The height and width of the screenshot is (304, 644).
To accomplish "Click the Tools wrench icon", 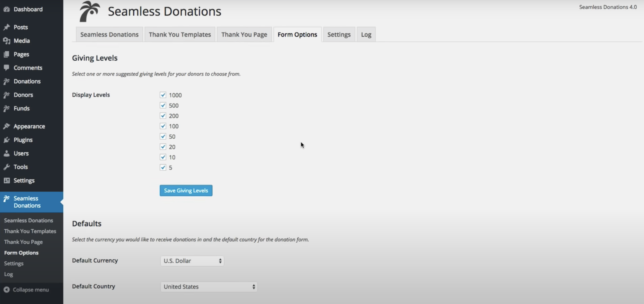I will (x=7, y=167).
